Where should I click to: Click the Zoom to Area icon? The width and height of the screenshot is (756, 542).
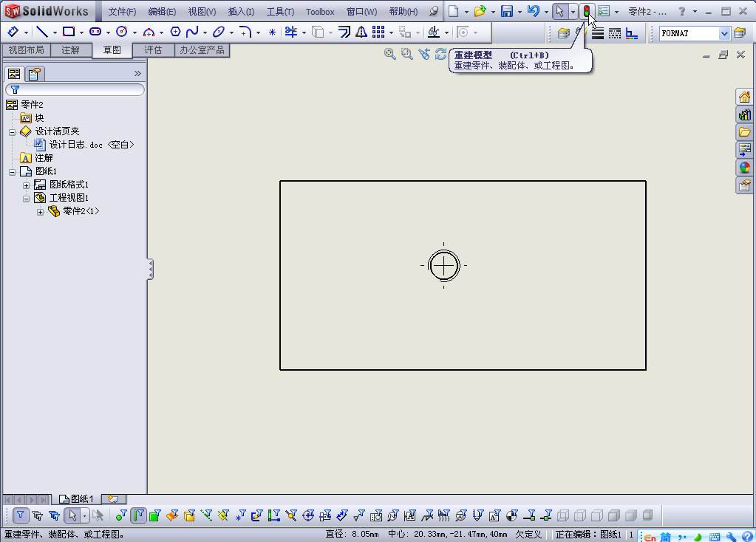pyautogui.click(x=407, y=54)
